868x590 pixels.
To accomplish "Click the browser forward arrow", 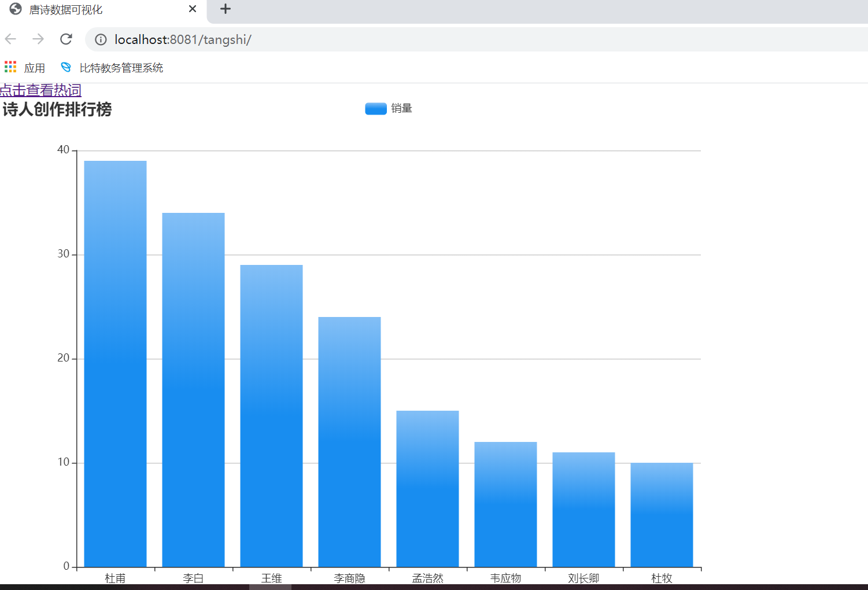I will point(38,39).
